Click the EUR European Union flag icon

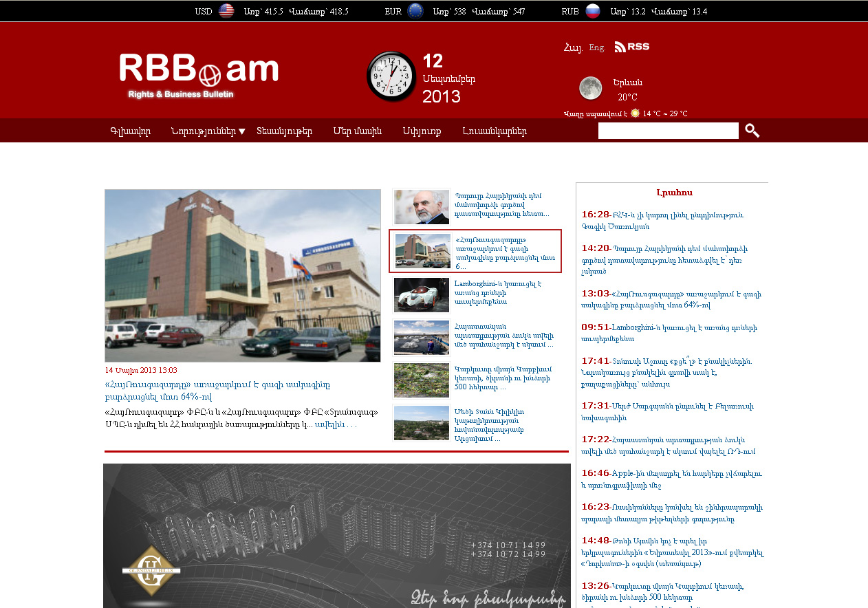415,11
